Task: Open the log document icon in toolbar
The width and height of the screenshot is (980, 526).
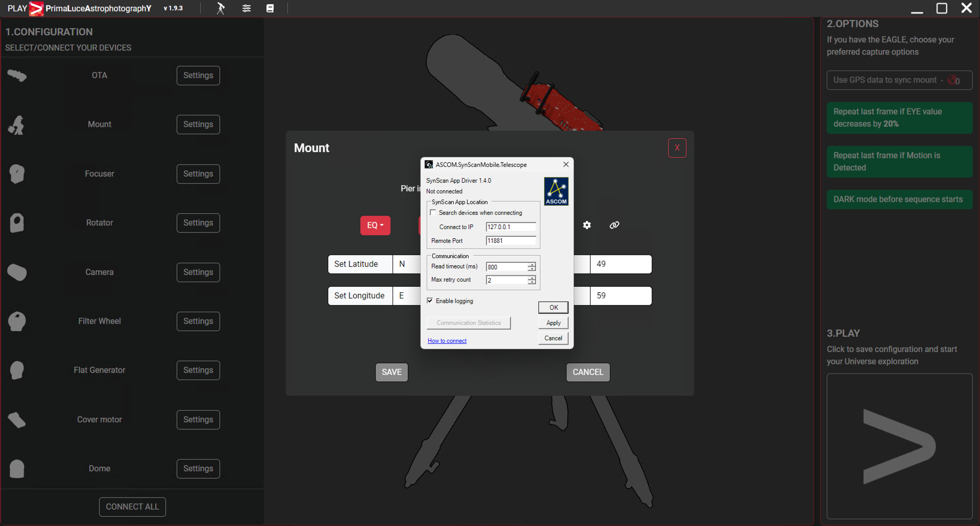Action: click(x=270, y=8)
